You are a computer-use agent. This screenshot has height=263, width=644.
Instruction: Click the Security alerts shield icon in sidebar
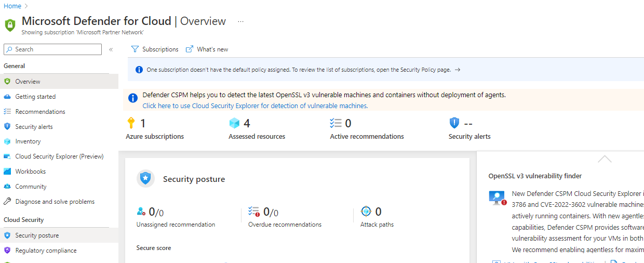click(x=7, y=126)
